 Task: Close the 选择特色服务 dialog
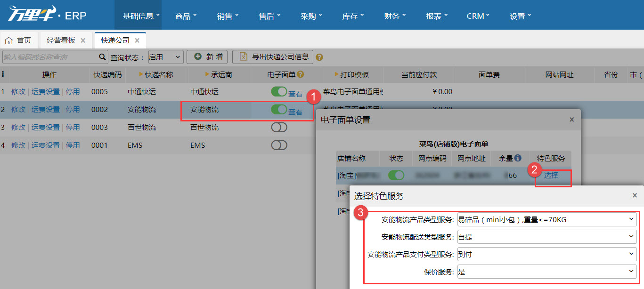pyautogui.click(x=635, y=195)
